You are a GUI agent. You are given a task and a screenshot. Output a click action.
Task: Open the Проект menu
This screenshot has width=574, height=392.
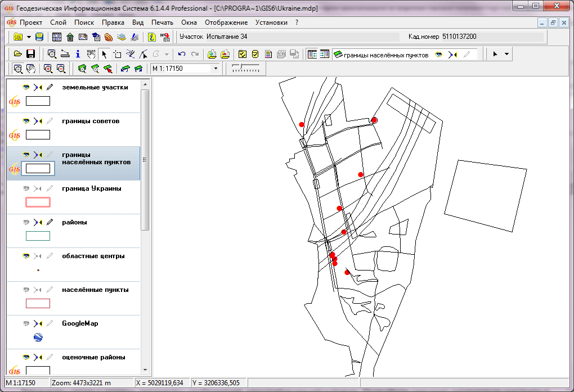coord(30,22)
